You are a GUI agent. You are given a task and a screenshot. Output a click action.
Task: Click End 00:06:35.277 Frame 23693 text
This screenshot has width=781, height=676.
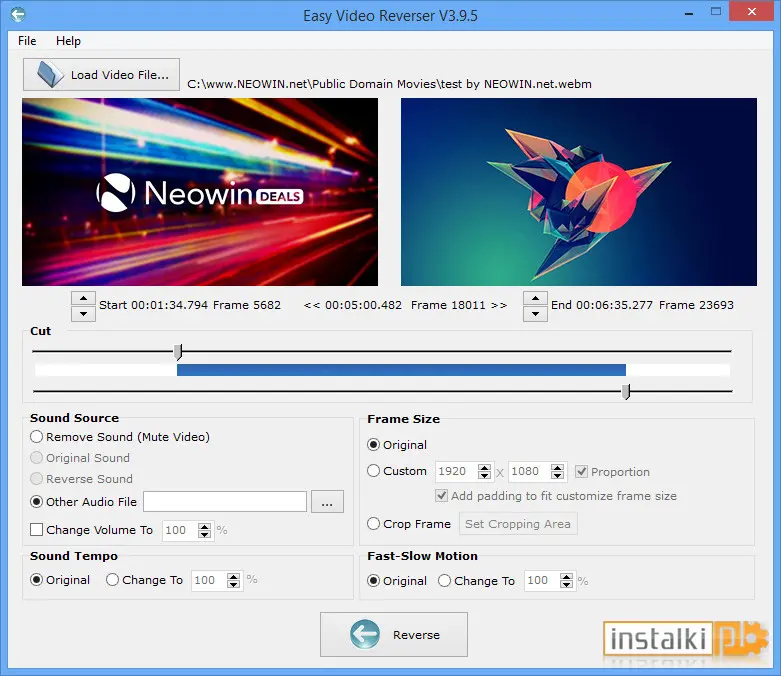coord(642,305)
